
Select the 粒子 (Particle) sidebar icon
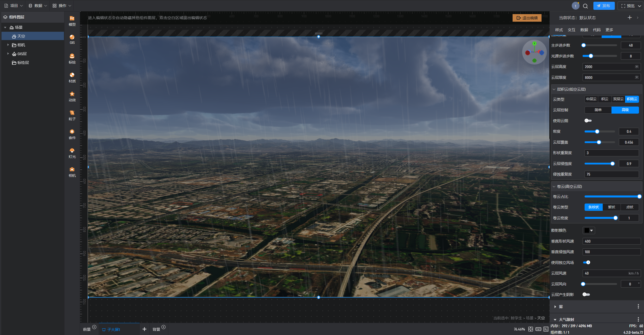72,115
